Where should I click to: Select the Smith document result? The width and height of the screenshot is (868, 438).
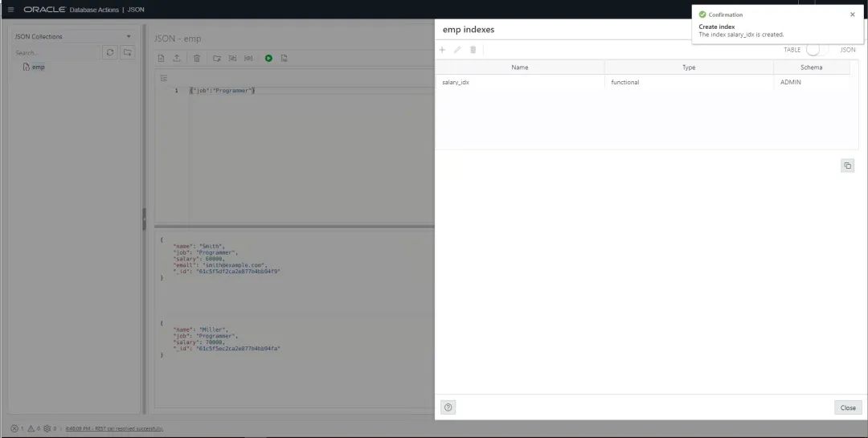[x=222, y=259]
